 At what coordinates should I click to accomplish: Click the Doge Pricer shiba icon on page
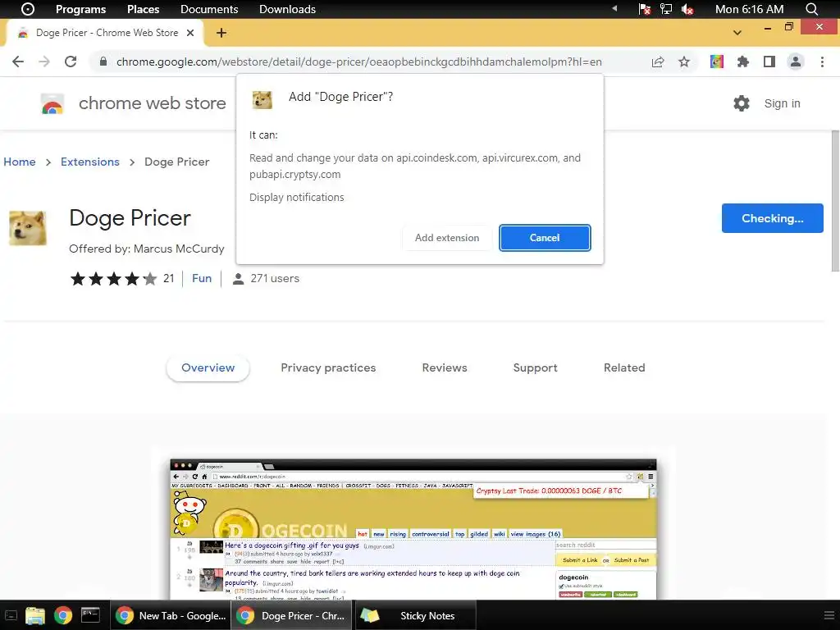pyautogui.click(x=28, y=228)
